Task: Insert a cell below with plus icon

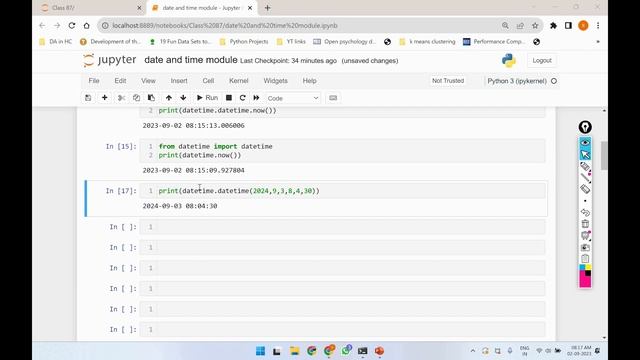Action: (104, 98)
